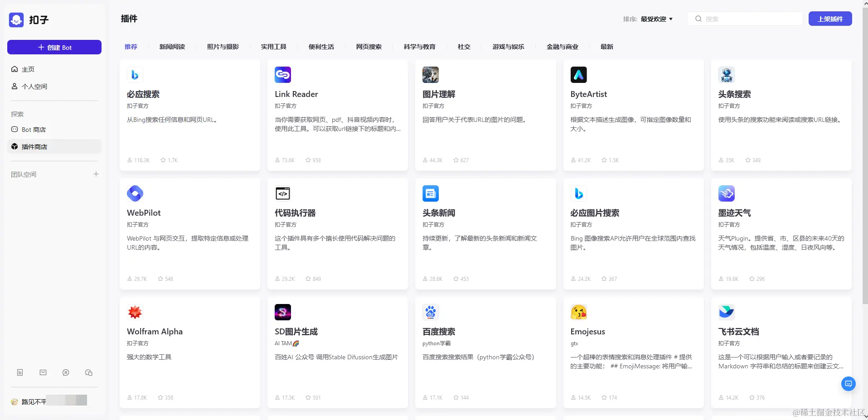Click the document icon in sidebar footer
868x420 pixels.
click(20, 372)
